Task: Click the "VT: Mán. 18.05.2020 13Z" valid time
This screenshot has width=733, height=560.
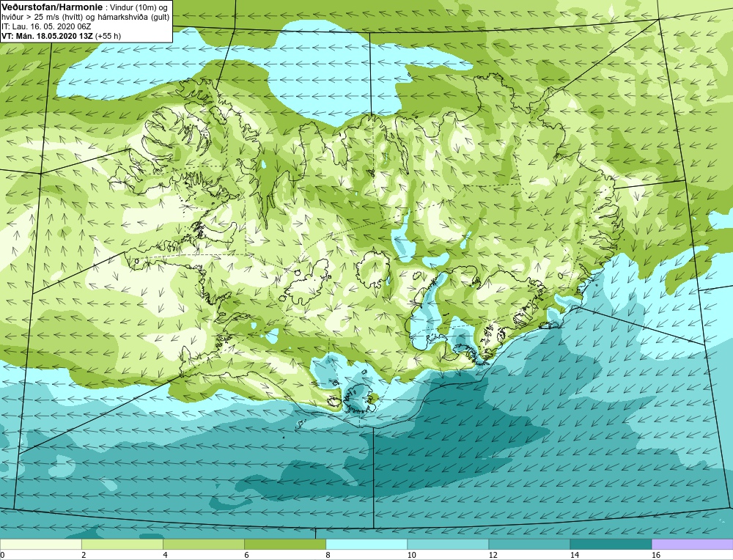Action: (47, 35)
